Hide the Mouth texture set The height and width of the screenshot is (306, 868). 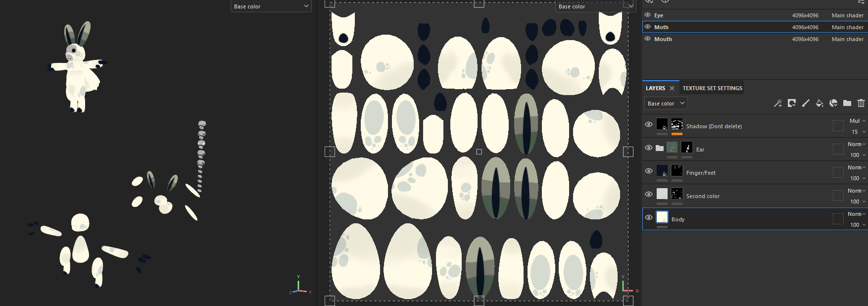click(647, 39)
